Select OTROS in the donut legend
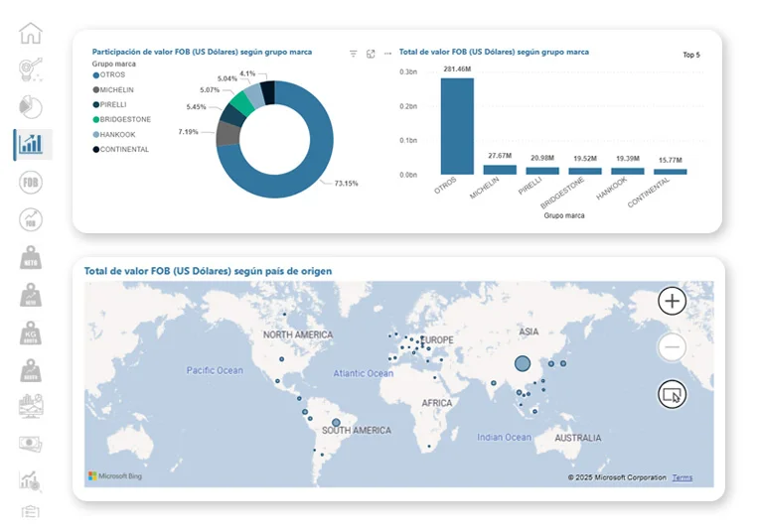 (109, 74)
